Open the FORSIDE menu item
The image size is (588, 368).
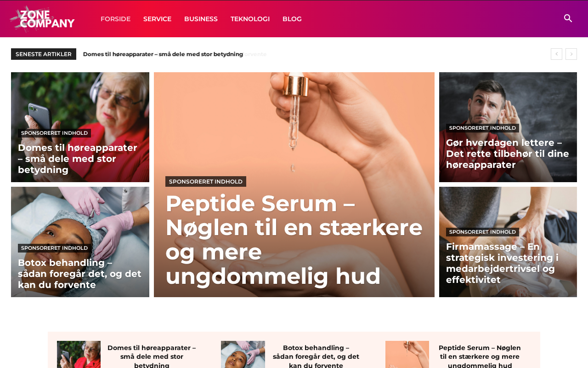(x=115, y=19)
